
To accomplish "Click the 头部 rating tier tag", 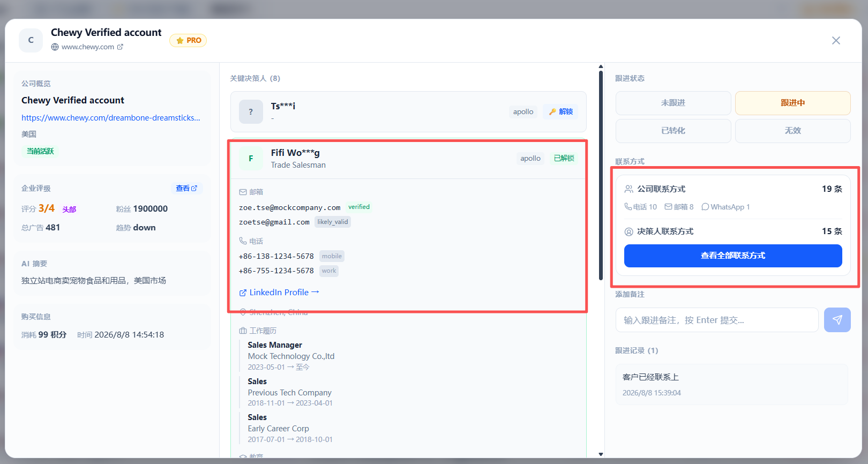I will [x=69, y=209].
